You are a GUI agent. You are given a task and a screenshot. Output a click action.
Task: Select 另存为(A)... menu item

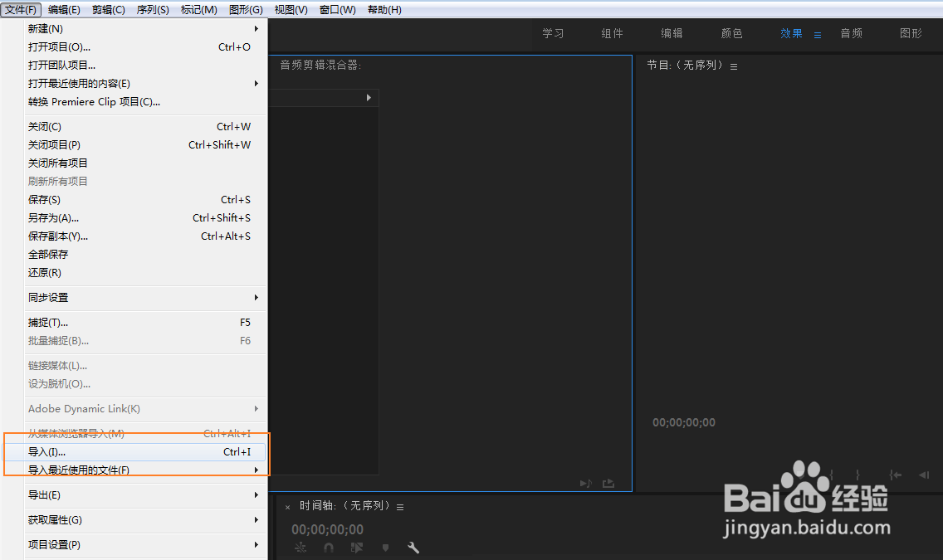tap(144, 217)
